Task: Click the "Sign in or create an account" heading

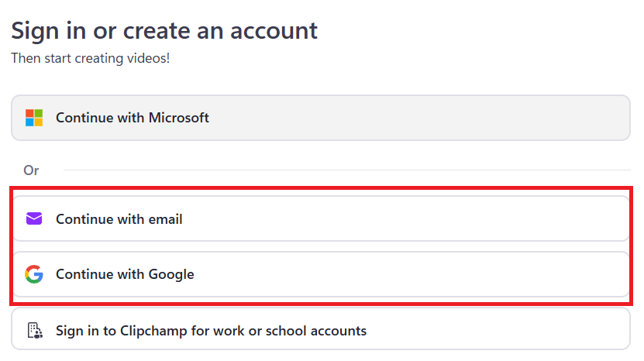Action: pyautogui.click(x=164, y=31)
